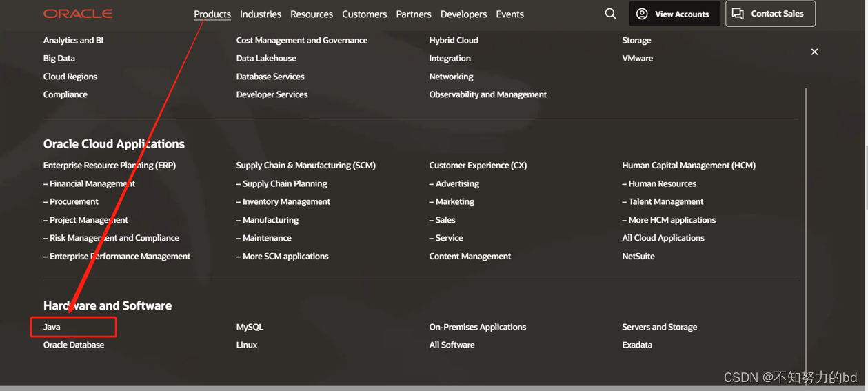Click the View Accounts button

coord(674,14)
